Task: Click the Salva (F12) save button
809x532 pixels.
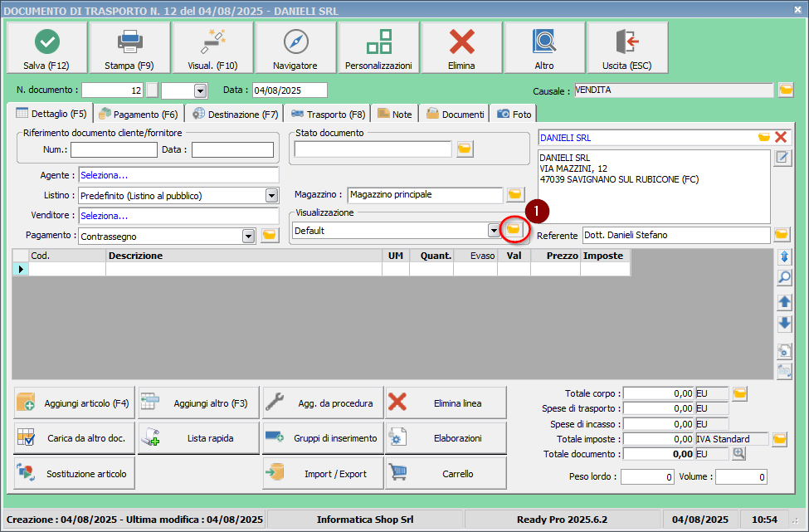Action: tap(46, 48)
